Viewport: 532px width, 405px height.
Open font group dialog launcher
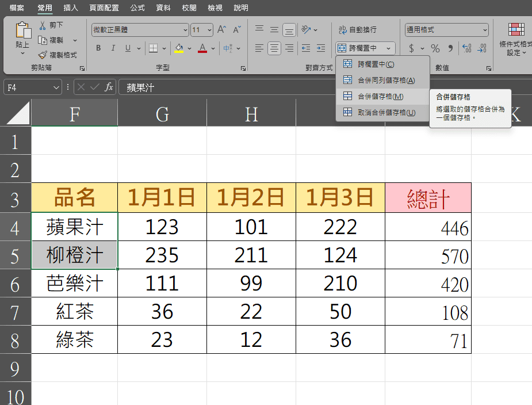point(243,68)
